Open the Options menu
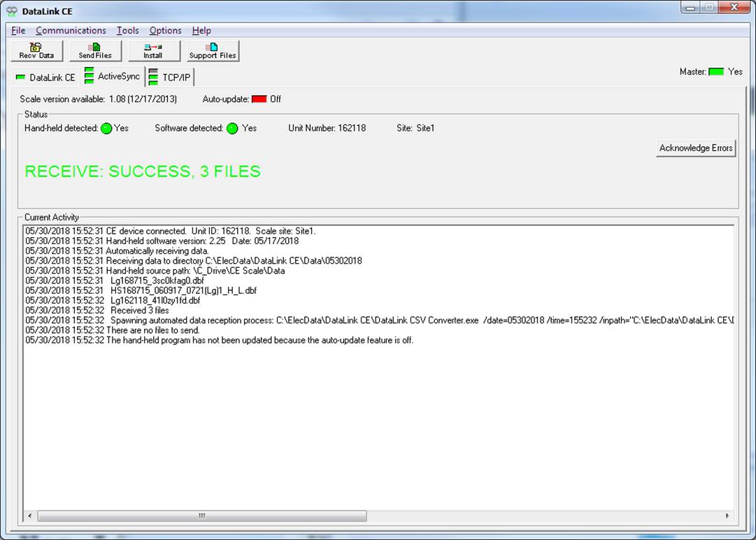This screenshot has width=756, height=540. [x=165, y=30]
